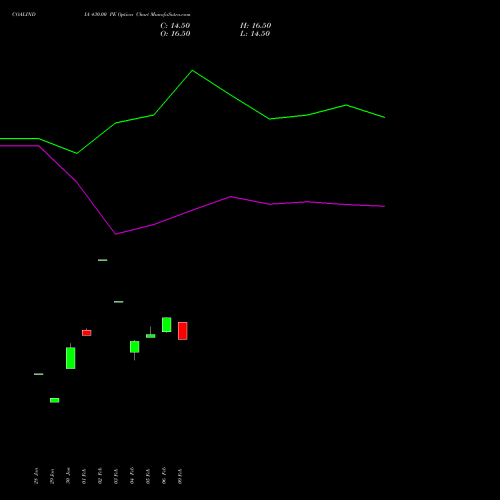Screen dimensions: 500x500
Task: Click the 03 Feb flat candlestick mark
Action: click(119, 302)
